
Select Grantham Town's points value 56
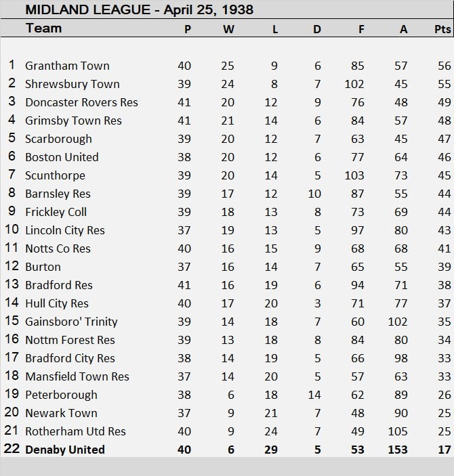pos(444,66)
